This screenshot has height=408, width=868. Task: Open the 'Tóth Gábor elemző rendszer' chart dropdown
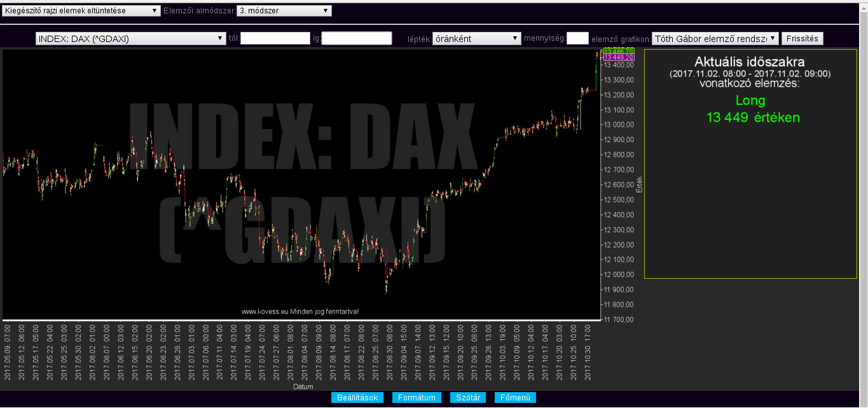(x=715, y=39)
